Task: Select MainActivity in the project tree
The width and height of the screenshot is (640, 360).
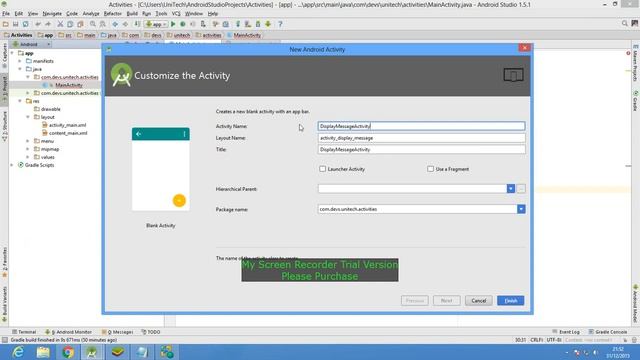Action: [x=69, y=85]
